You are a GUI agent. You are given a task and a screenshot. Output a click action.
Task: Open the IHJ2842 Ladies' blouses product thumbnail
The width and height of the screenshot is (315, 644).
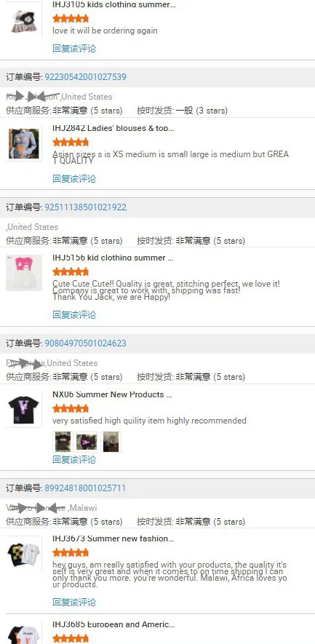pos(24,143)
